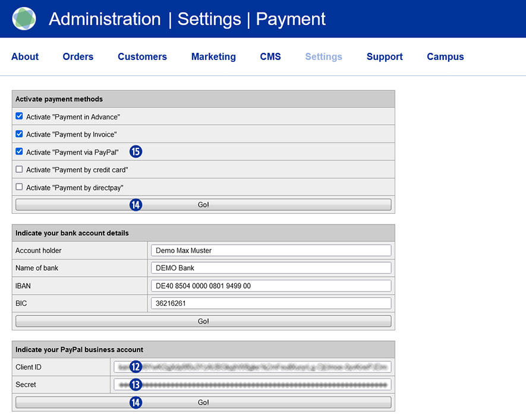Click the Account holder input field
This screenshot has height=420, width=526.
tap(271, 250)
